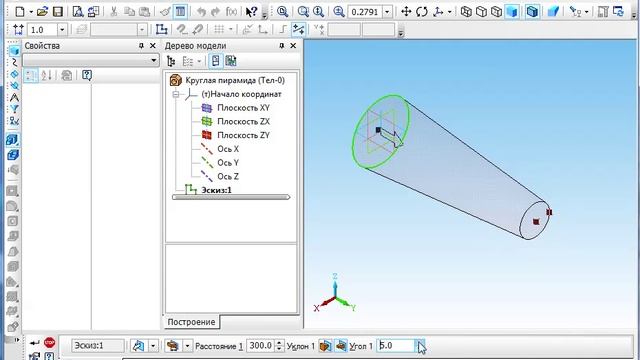Screen dimensions: 640x360
Task: Open the extrusion direction dropdown arrow
Action: pyautogui.click(x=153, y=346)
